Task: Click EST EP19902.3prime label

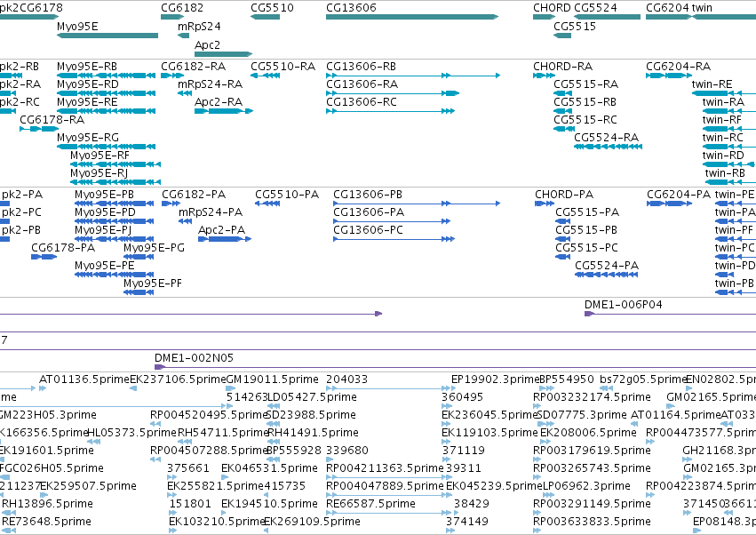Action: [x=495, y=379]
